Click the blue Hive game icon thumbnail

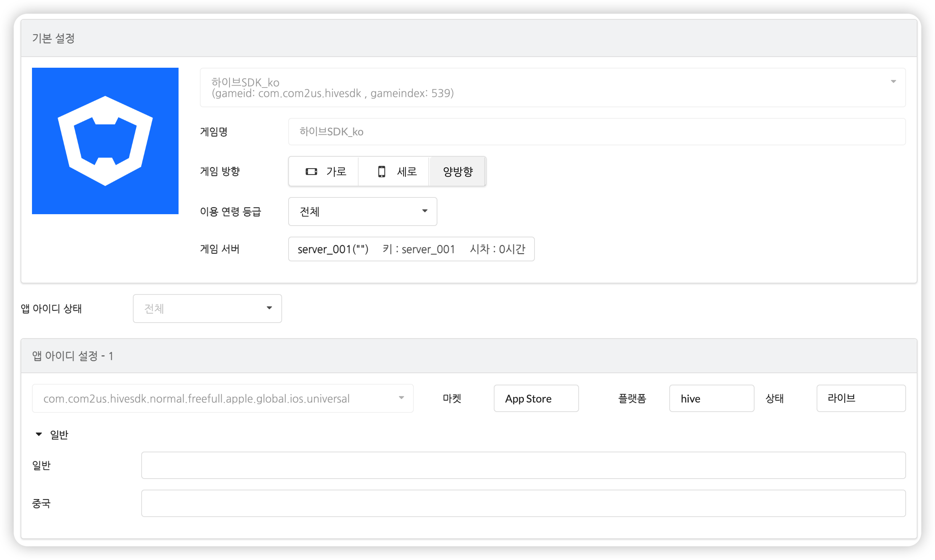105,141
